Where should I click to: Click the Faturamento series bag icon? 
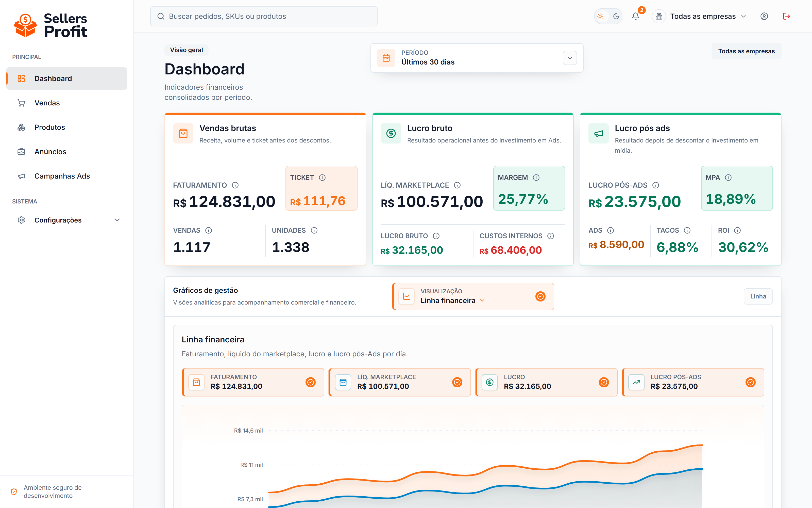coord(196,382)
